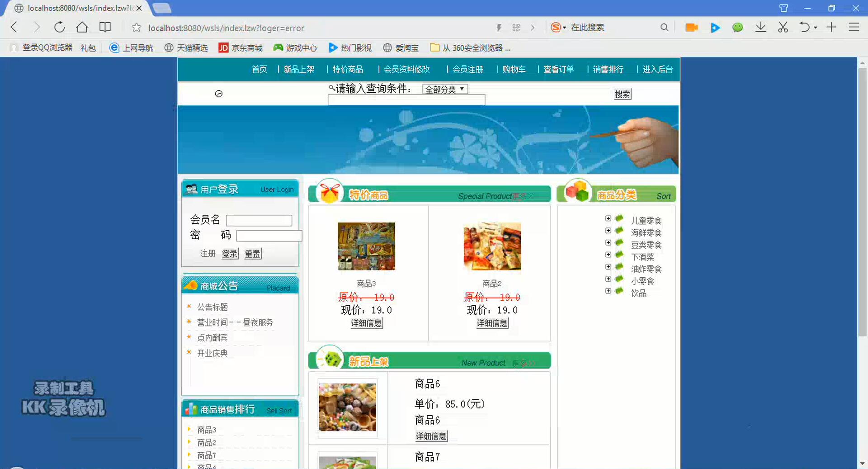The image size is (868, 469).
Task: Click the browser forward arrow
Action: (x=37, y=27)
